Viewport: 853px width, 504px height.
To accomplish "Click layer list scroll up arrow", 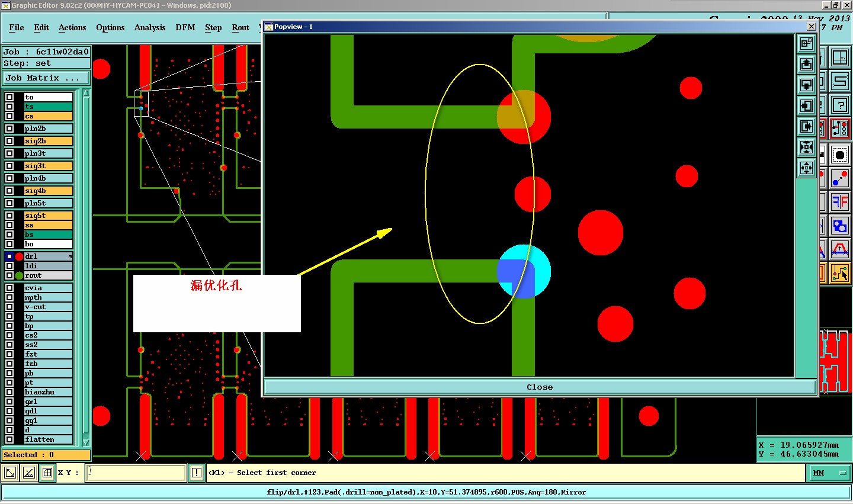I will (86, 93).
